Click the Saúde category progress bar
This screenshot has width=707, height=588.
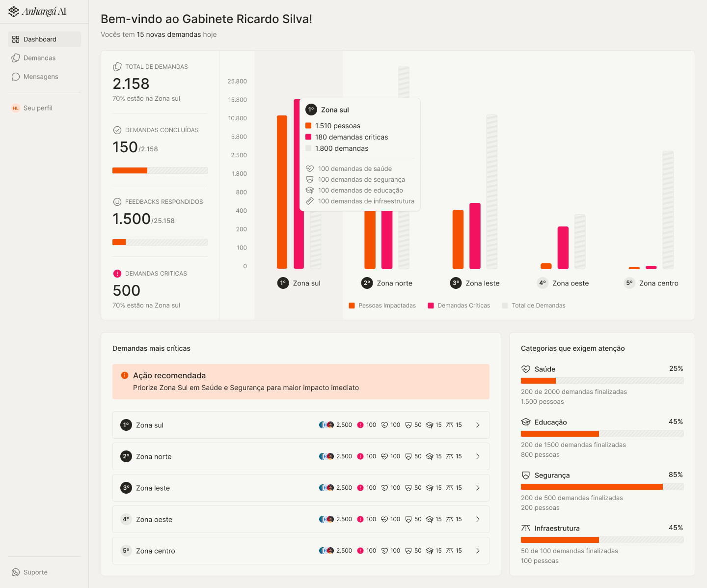coord(602,381)
